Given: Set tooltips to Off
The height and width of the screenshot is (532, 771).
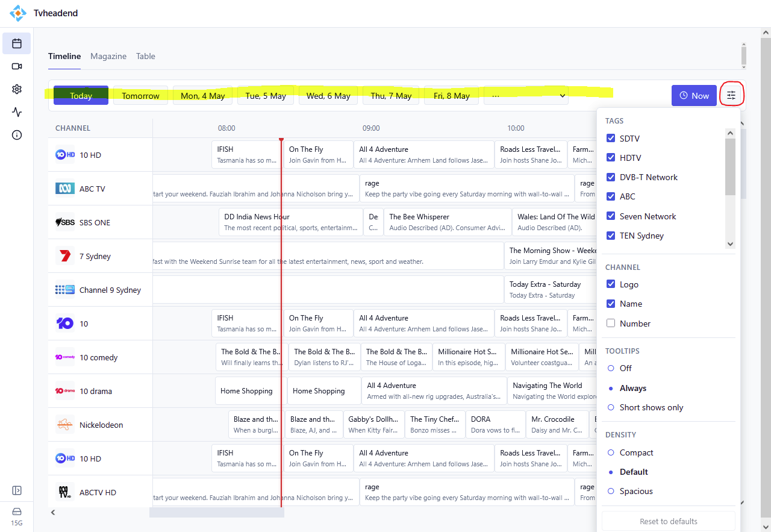Looking at the screenshot, I should pos(611,368).
